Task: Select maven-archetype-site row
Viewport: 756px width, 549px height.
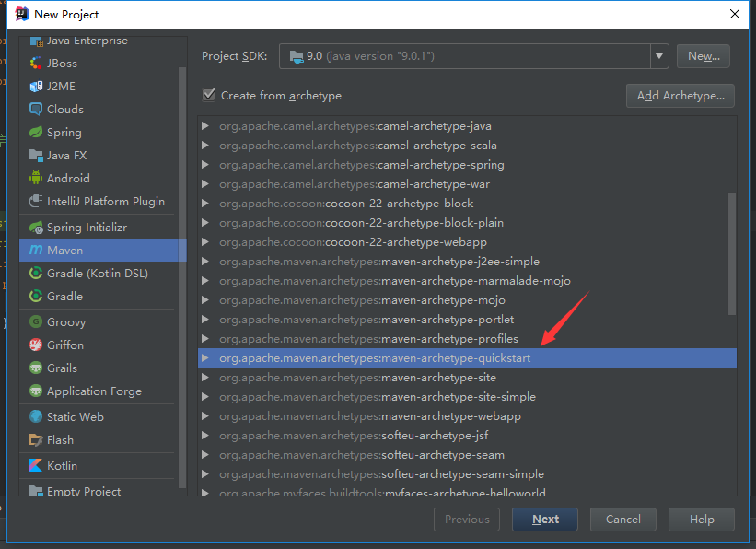Action: 467,378
